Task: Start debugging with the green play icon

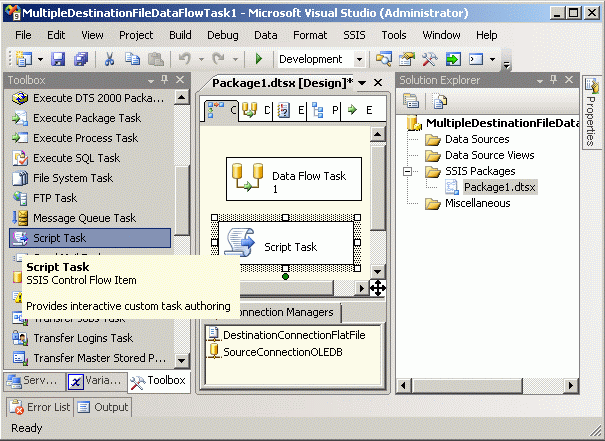Action: [259, 59]
